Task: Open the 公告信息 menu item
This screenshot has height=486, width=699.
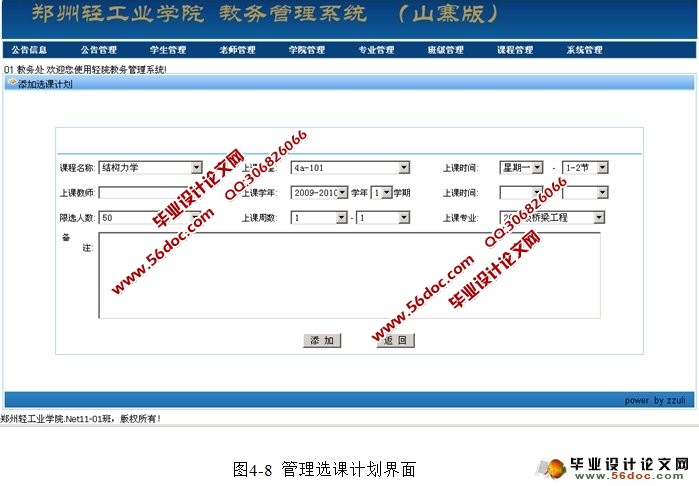Action: [x=29, y=50]
